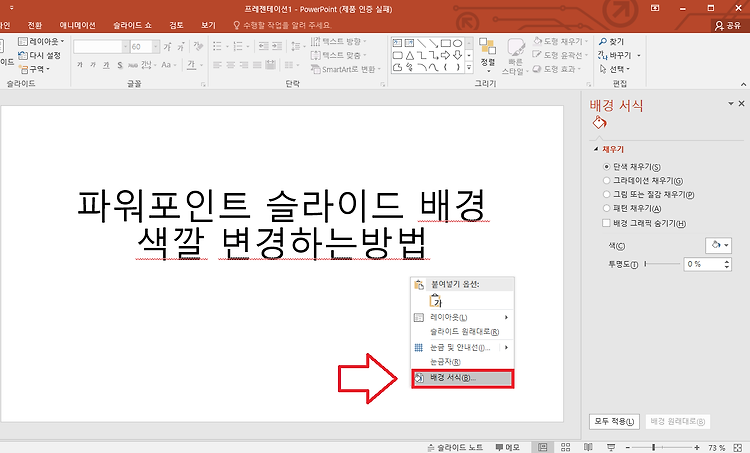This screenshot has width=750, height=453.
Task: Center align text in paragraph group
Action: pyautogui.click(x=231, y=65)
